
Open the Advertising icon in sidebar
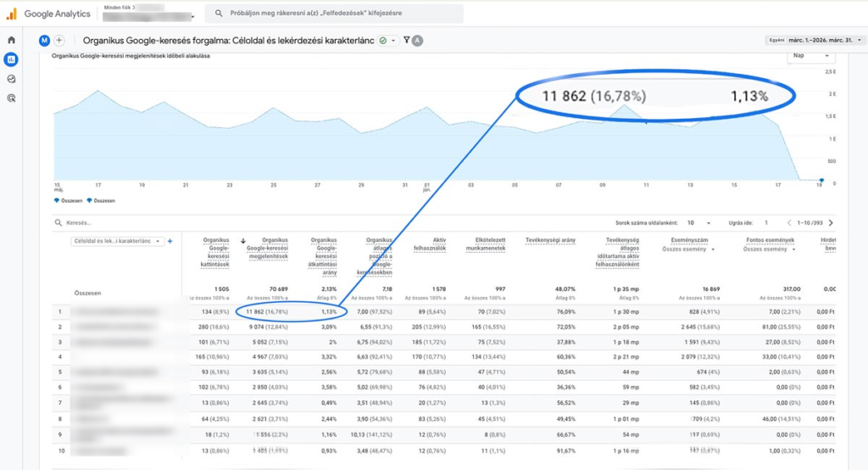click(x=11, y=98)
